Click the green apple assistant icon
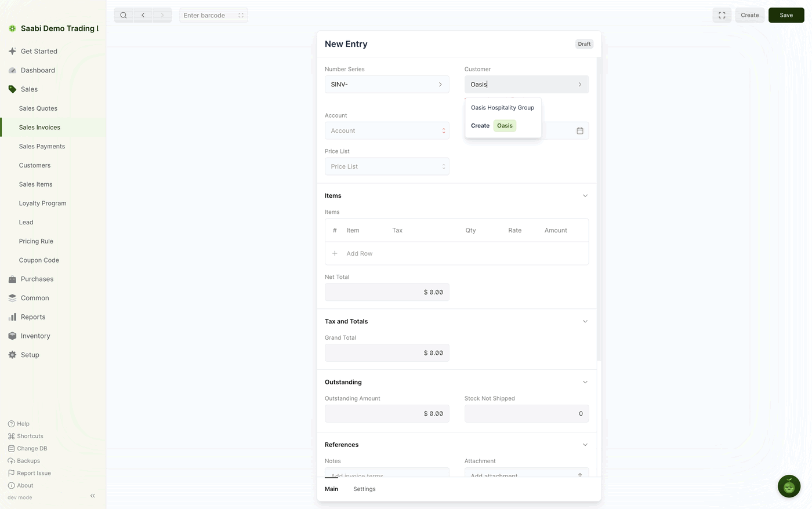This screenshot has width=812, height=509. pos(789,486)
